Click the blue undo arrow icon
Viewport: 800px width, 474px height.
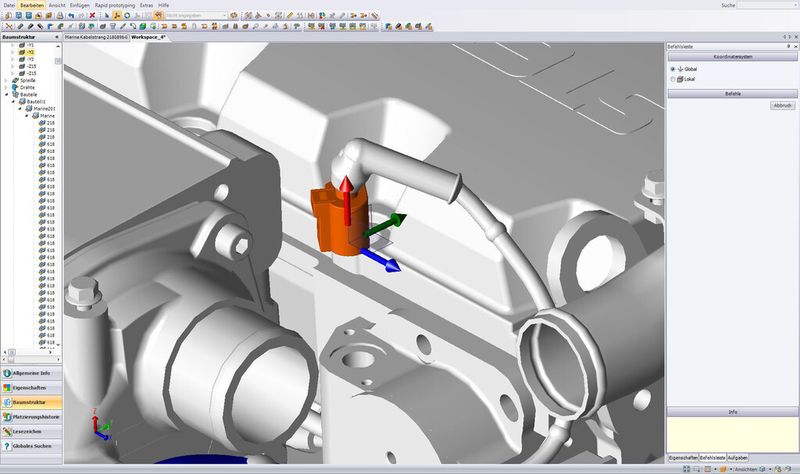coord(71,16)
